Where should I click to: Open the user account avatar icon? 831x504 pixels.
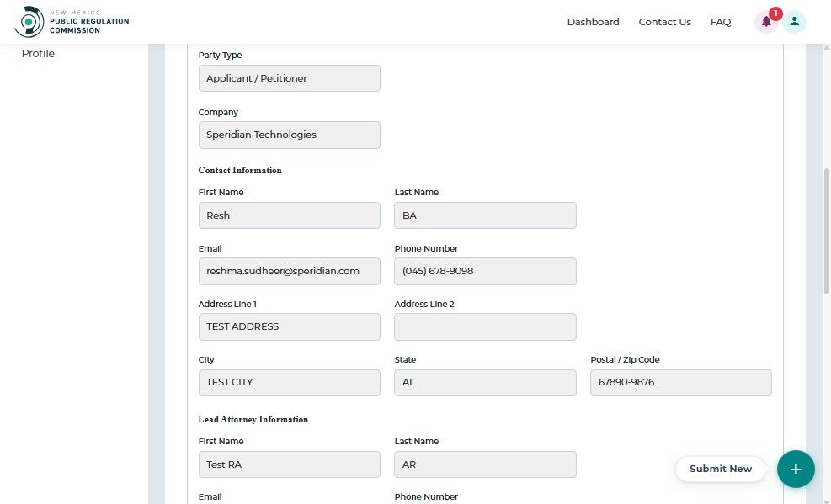coord(794,22)
